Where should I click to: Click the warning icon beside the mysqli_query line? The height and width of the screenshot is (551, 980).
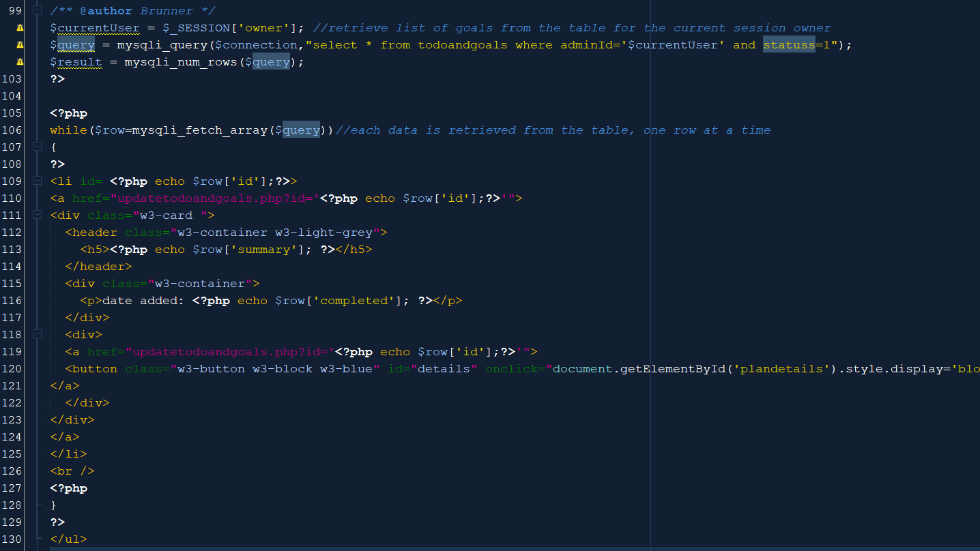coord(19,45)
